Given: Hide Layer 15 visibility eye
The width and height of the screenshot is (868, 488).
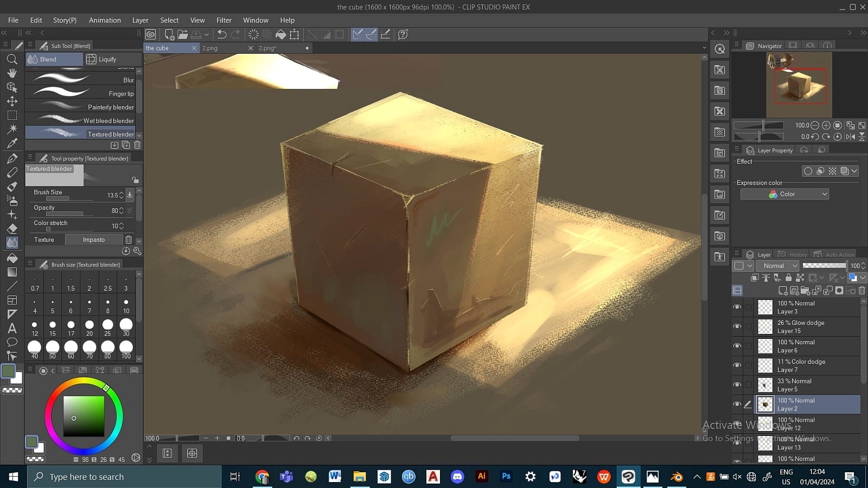Looking at the screenshot, I should click(x=737, y=326).
